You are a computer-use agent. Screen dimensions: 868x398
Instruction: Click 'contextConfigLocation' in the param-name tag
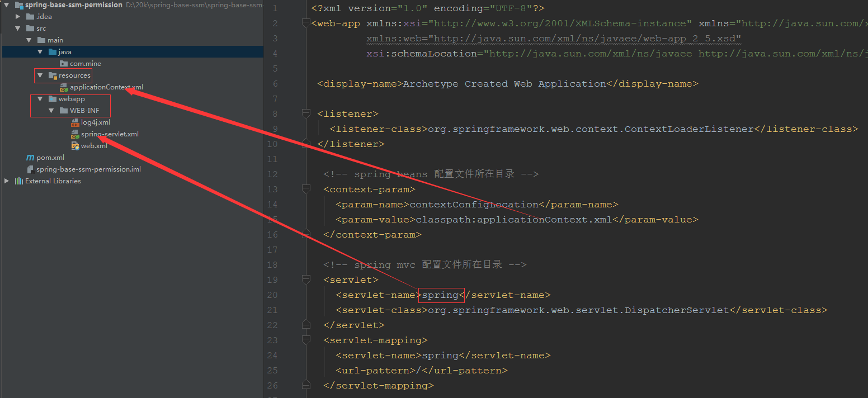pyautogui.click(x=474, y=205)
